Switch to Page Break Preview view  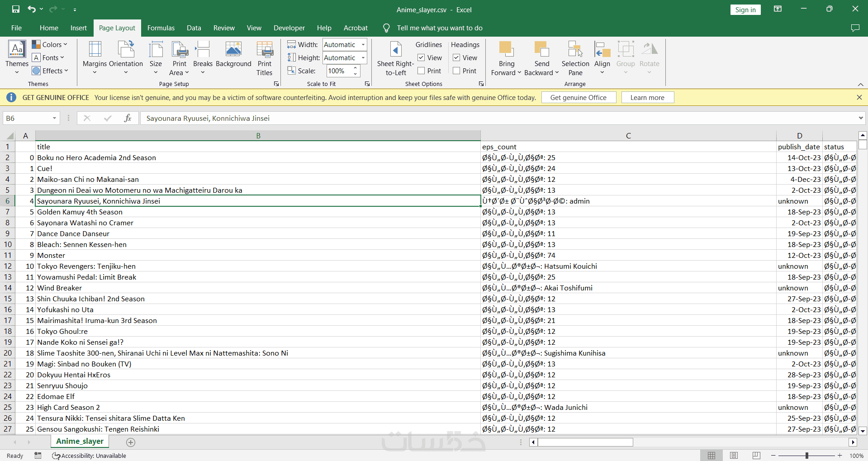point(756,456)
